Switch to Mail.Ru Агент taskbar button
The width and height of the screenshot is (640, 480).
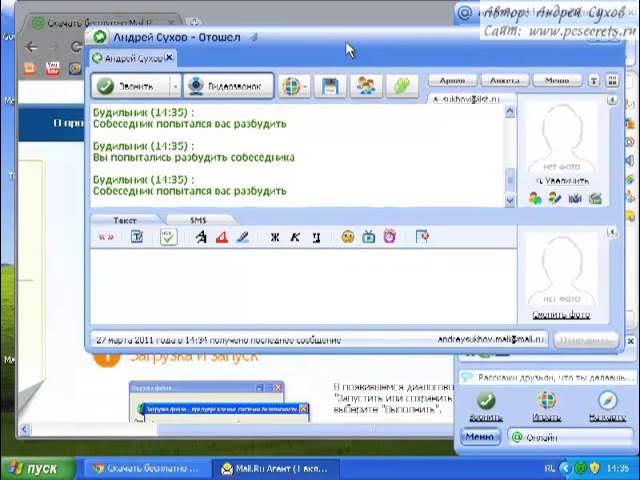275,469
